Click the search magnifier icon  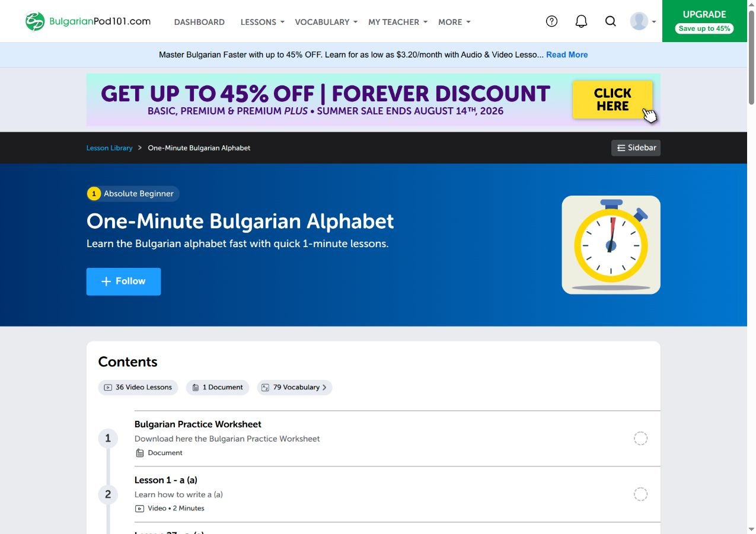610,21
